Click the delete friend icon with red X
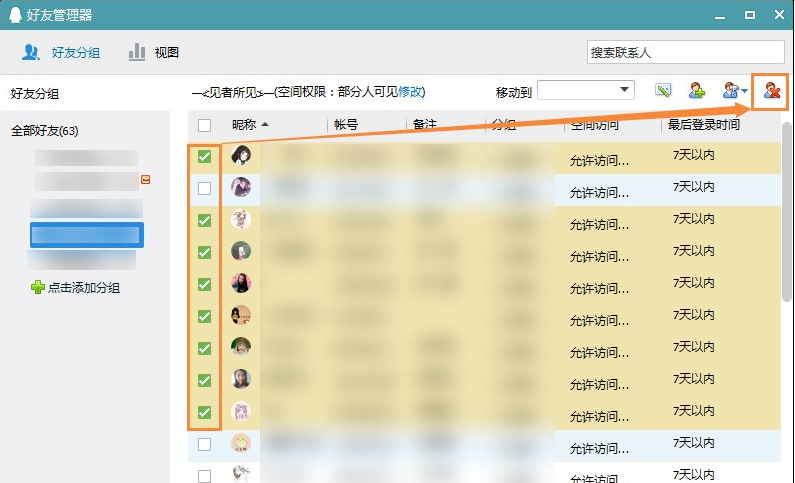Viewport: 795px width, 483px height. pyautogui.click(x=771, y=91)
